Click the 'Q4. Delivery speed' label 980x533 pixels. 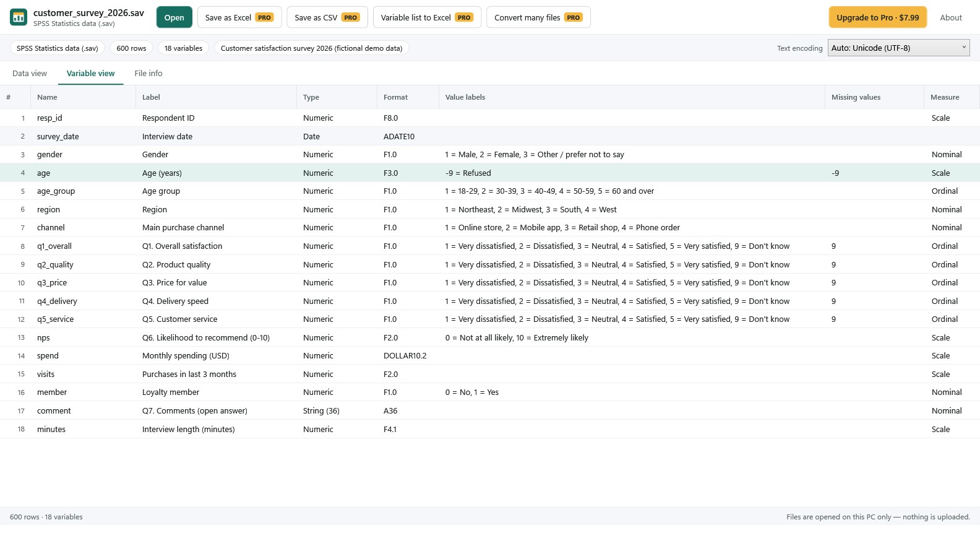click(x=175, y=301)
